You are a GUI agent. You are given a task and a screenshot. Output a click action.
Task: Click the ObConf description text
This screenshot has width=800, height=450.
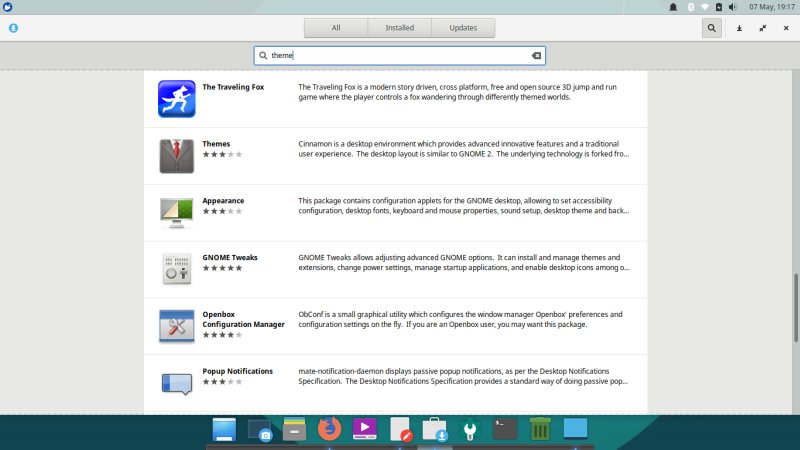460,319
